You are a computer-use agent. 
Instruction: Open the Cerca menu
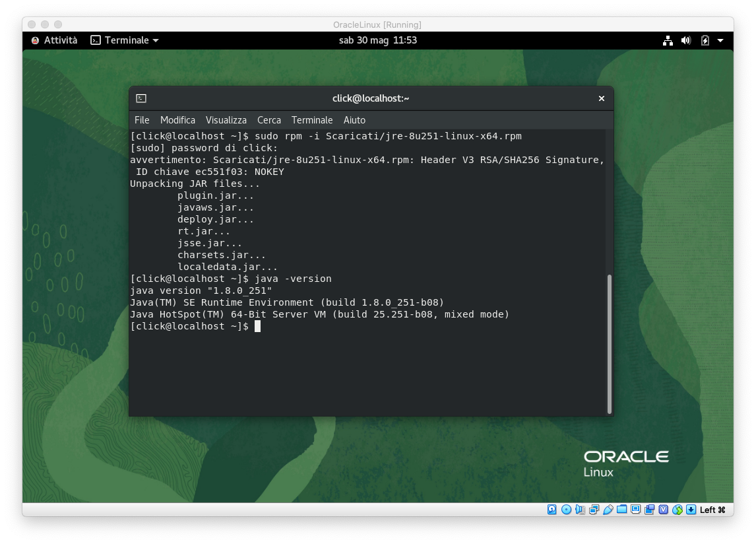pos(269,120)
